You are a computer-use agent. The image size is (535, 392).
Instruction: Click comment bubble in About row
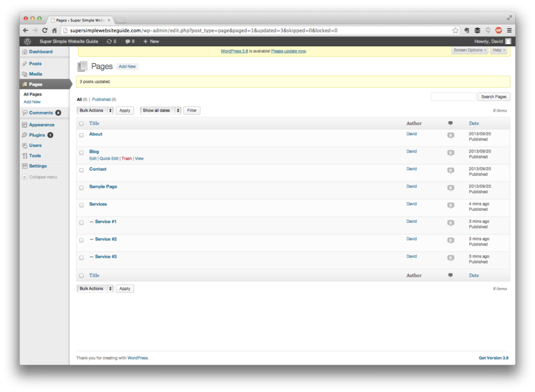tap(450, 136)
